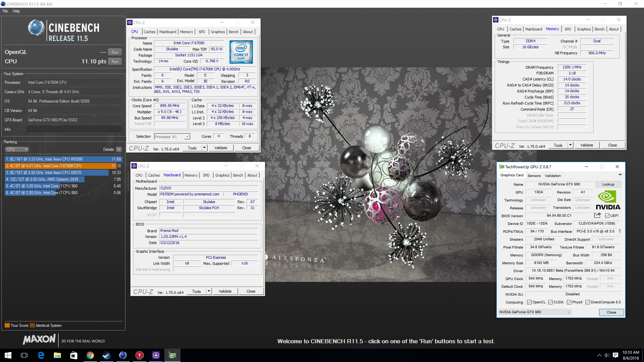Show hidden system tray icons
644x362 pixels.
coord(599,355)
